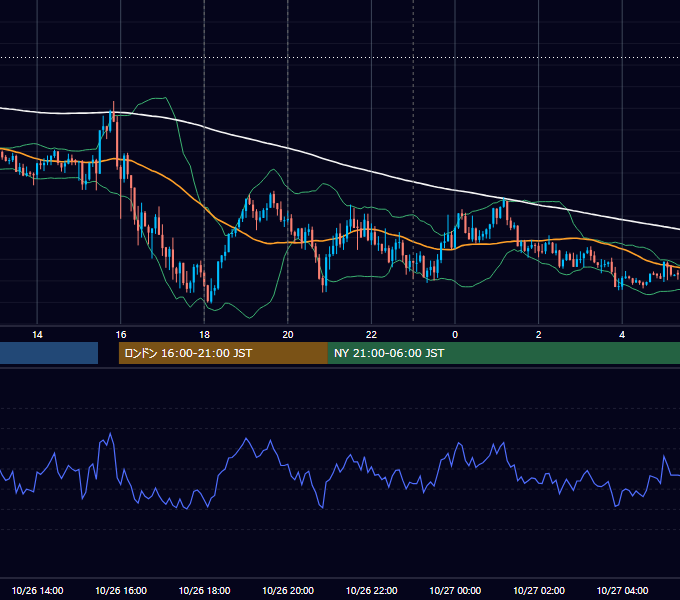Click hour label 2 on price chart axis
The image size is (680, 600).
(x=539, y=335)
